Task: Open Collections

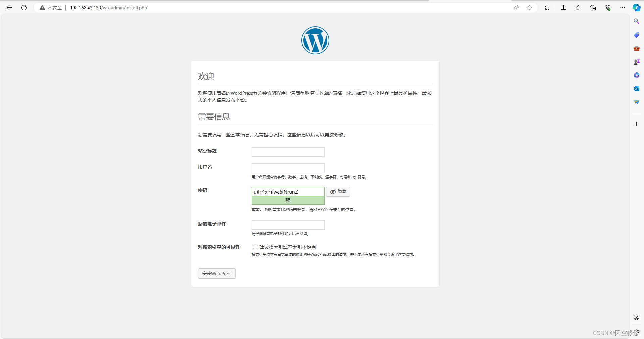Action: click(593, 7)
